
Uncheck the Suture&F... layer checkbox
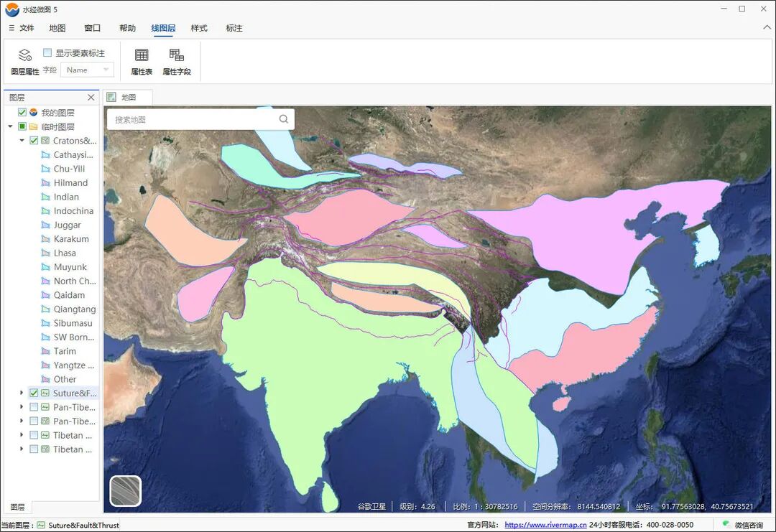point(34,393)
